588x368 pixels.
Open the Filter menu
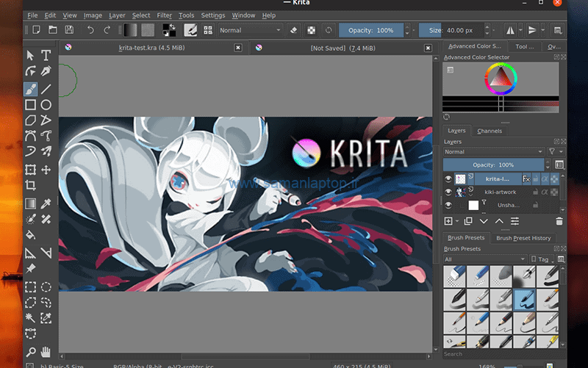[164, 15]
